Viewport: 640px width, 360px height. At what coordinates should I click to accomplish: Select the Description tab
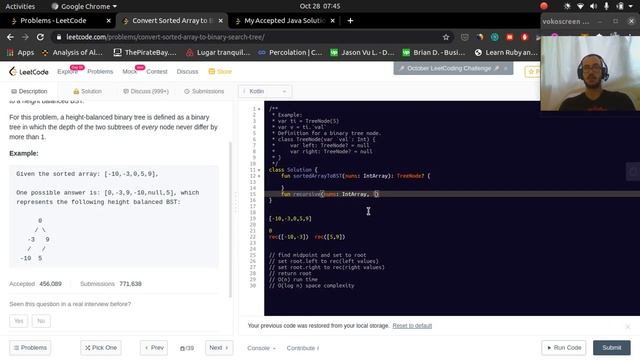[x=29, y=91]
